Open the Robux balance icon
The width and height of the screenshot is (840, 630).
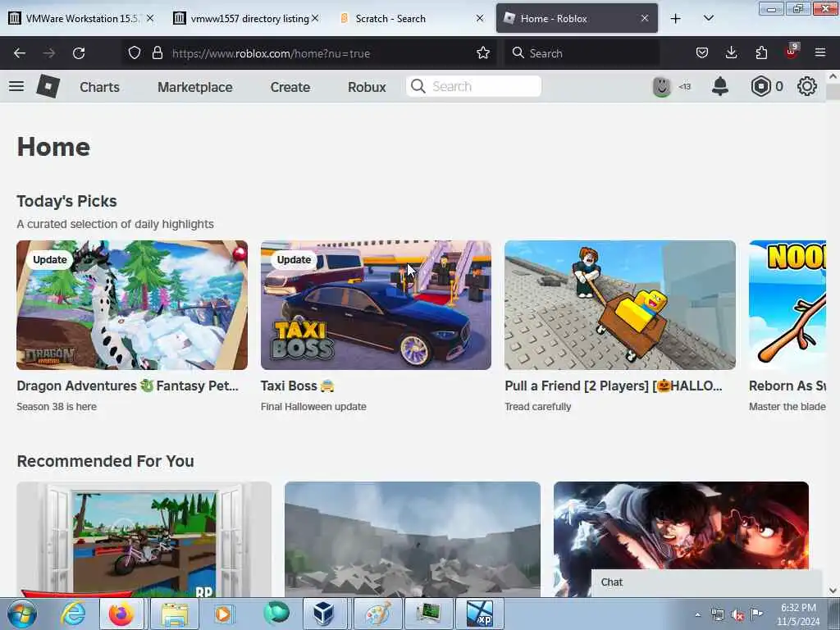(760, 86)
